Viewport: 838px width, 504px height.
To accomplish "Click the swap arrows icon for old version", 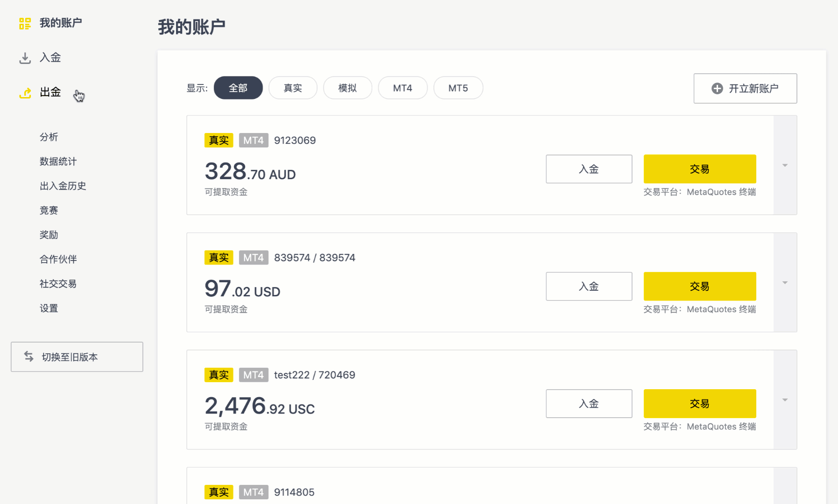I will click(x=29, y=357).
